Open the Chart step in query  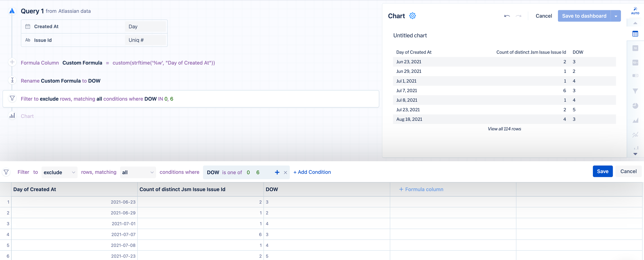click(27, 116)
